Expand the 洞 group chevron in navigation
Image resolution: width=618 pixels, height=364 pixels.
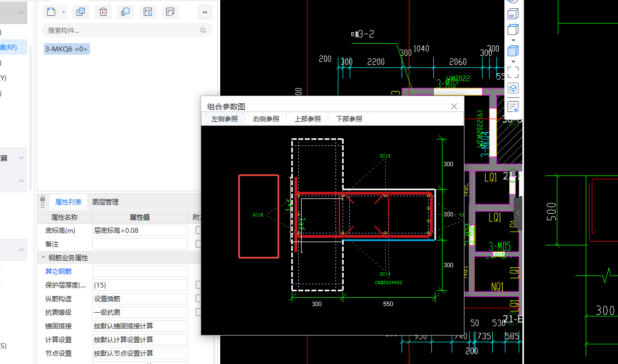pos(21,158)
